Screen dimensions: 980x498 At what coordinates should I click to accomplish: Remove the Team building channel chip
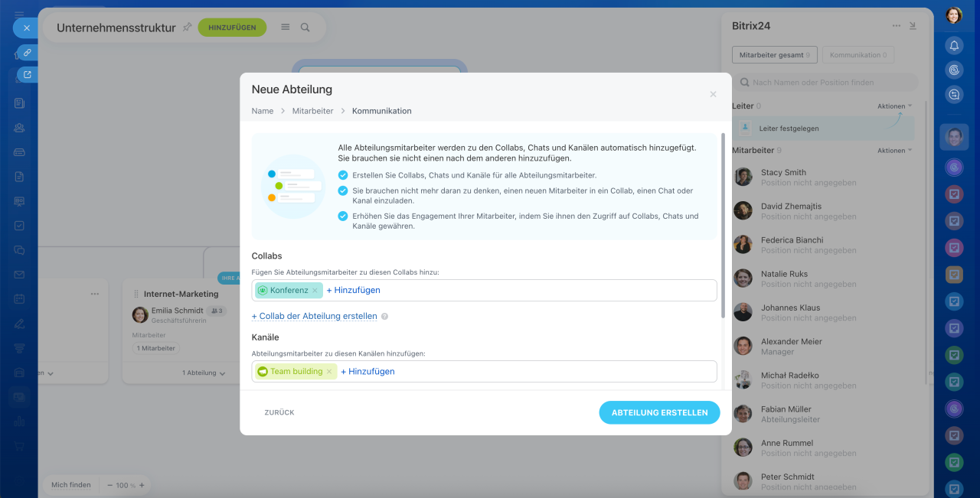tap(329, 372)
